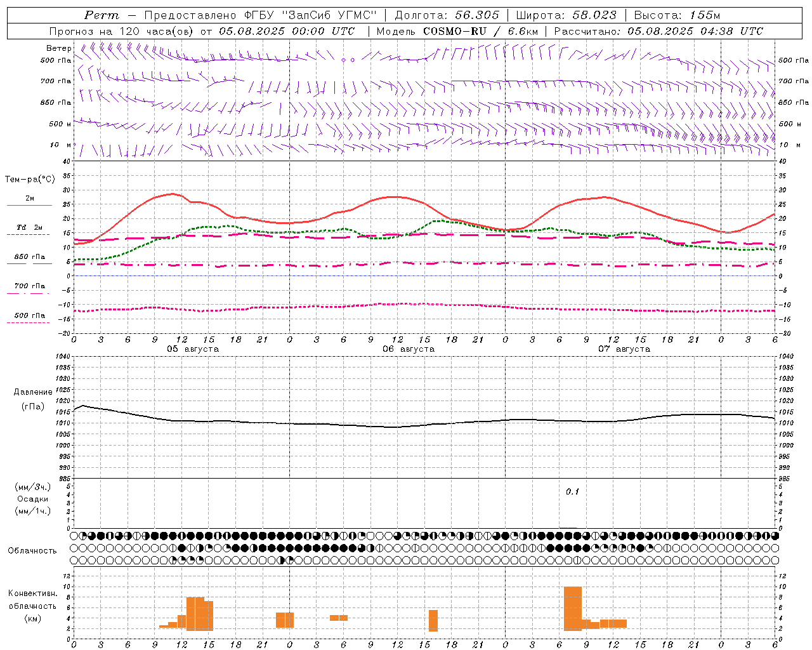This screenshot has height=650, width=812.
Task: Click the "(мм/3ч.)" precipitation unit label
Action: 33,487
